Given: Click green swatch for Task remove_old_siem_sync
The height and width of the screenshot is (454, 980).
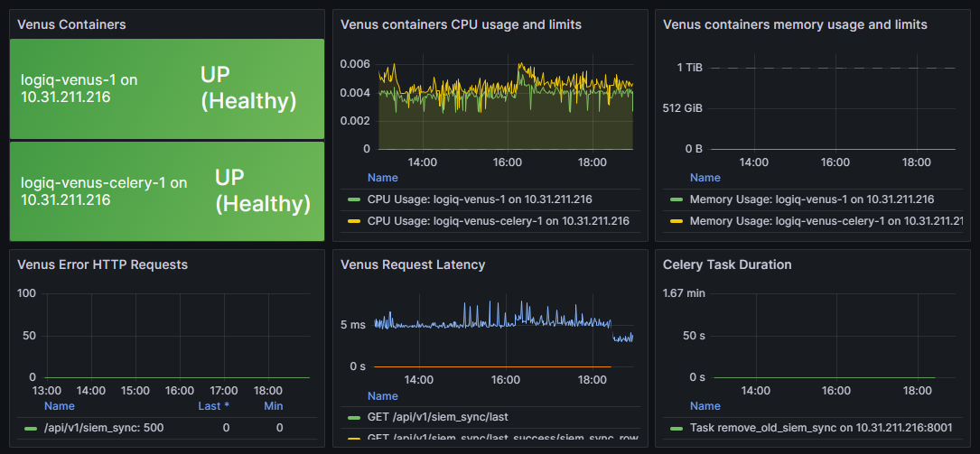Looking at the screenshot, I should click(x=676, y=428).
